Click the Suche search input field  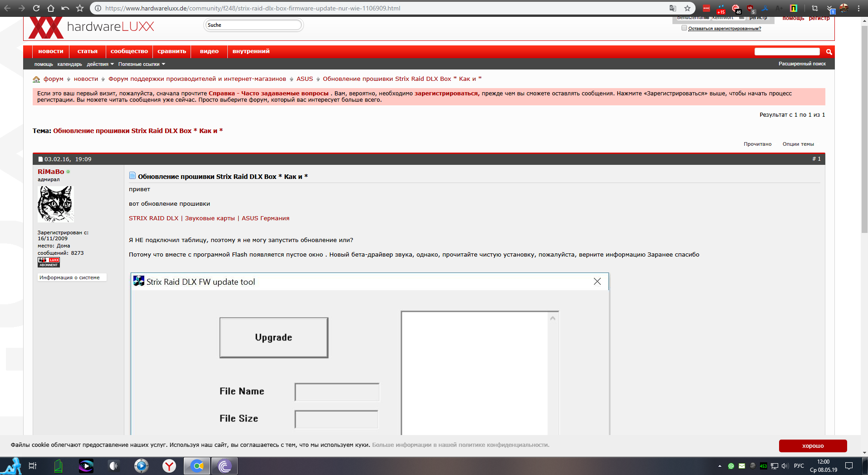pyautogui.click(x=254, y=25)
